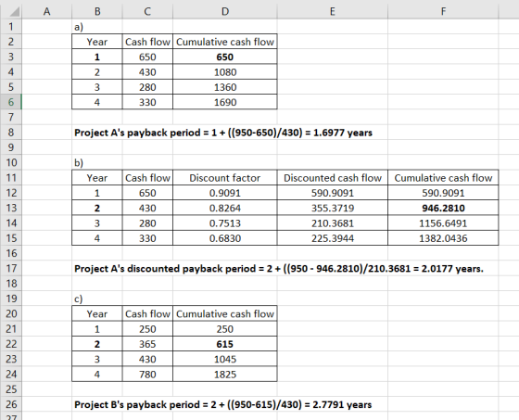Click the 'c)' label cell

coord(97,299)
